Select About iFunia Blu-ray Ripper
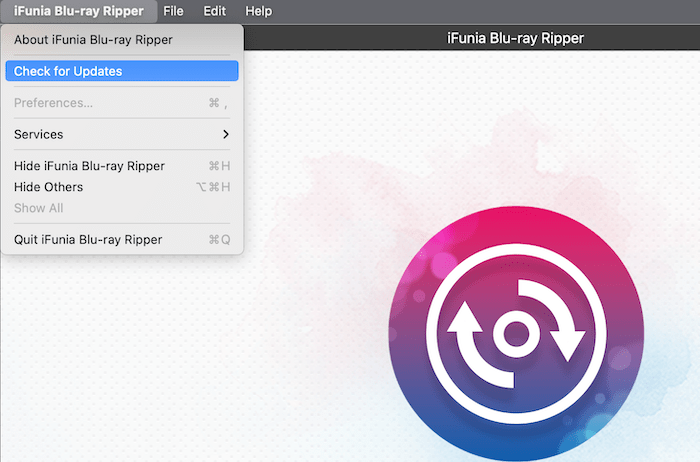This screenshot has width=700, height=462. pos(93,40)
